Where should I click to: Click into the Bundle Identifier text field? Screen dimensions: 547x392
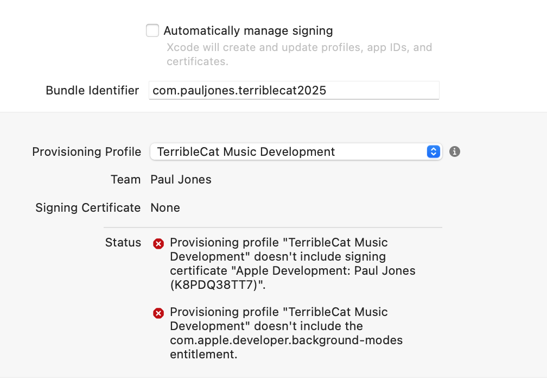pos(294,90)
